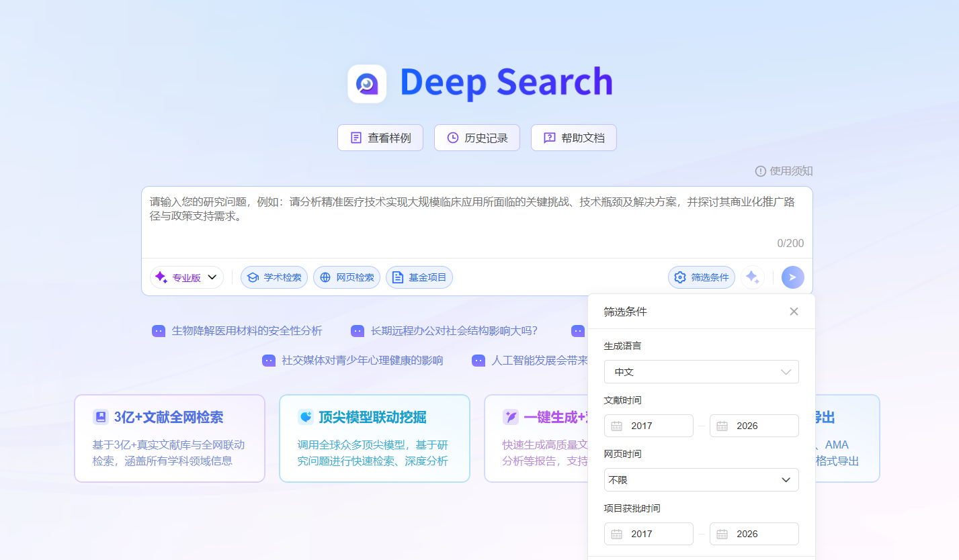Click document icon in 基金项目
Image resolution: width=959 pixels, height=560 pixels.
398,277
